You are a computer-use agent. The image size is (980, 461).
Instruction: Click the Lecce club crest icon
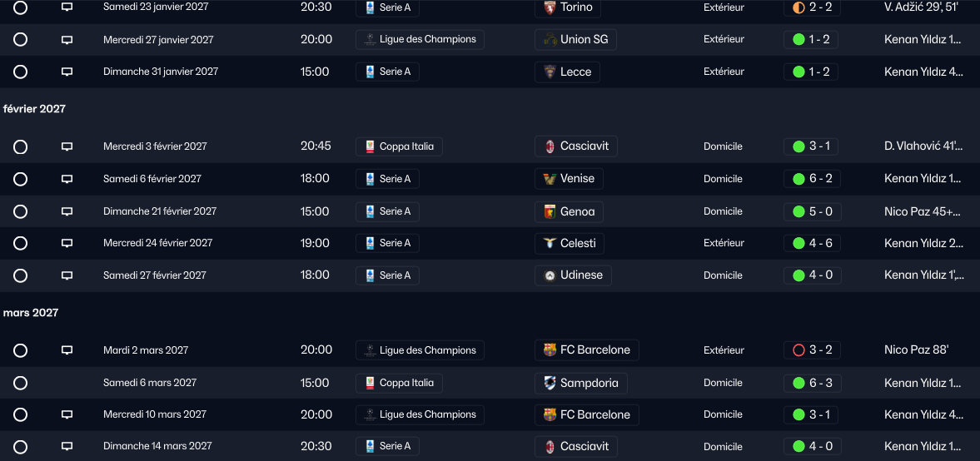pos(550,72)
